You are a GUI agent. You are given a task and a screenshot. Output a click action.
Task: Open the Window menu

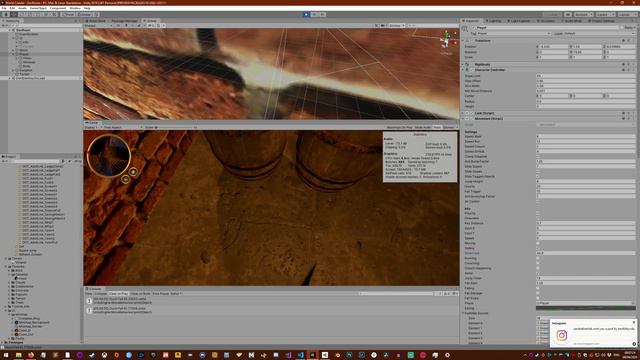75,8
